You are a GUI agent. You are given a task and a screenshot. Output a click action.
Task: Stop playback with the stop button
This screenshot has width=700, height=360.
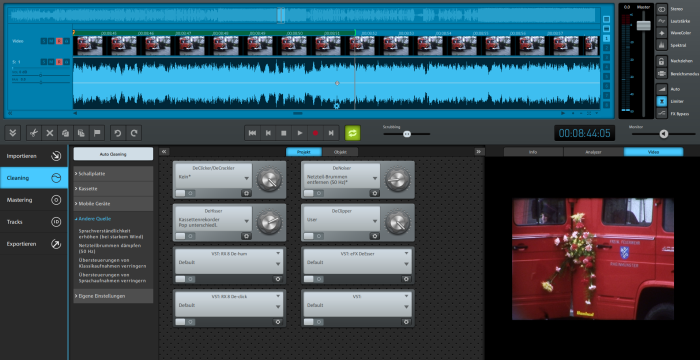(x=283, y=133)
